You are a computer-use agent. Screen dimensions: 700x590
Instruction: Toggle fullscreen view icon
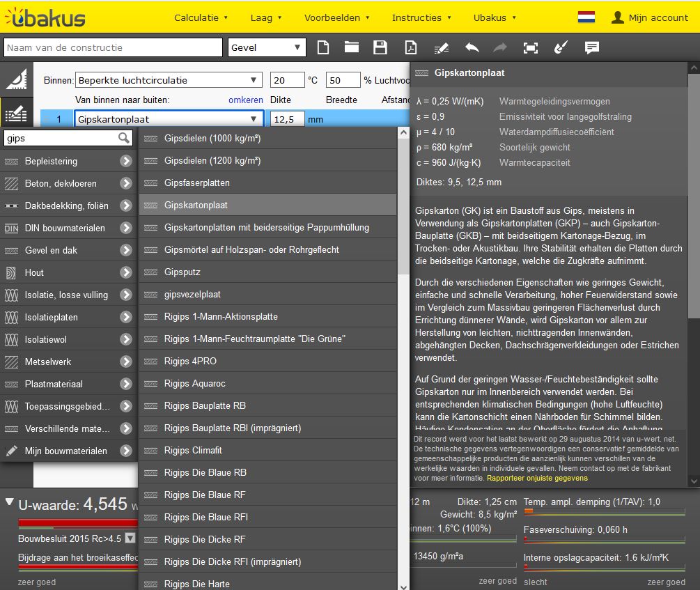point(531,47)
